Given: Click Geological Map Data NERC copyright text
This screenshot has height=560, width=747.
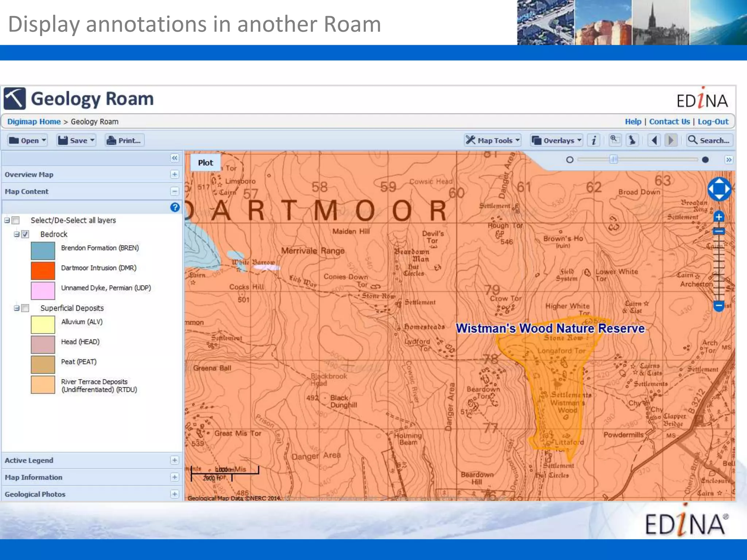Looking at the screenshot, I should (234, 498).
